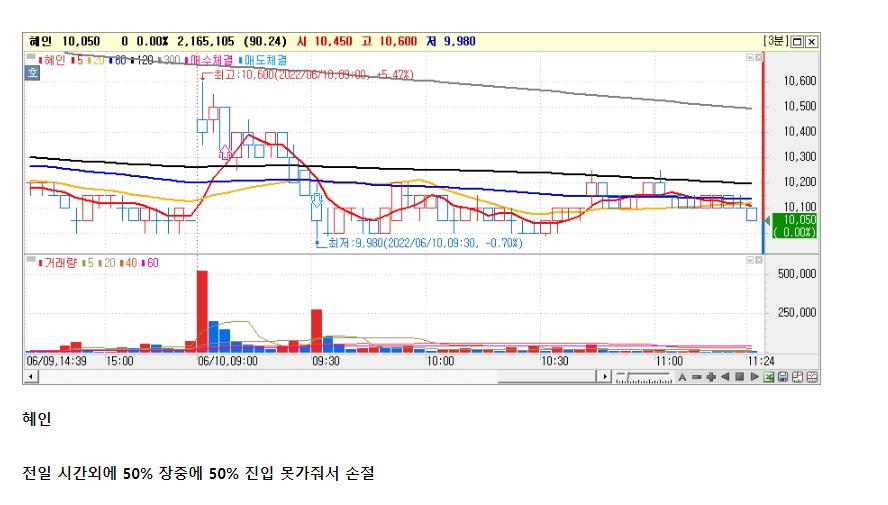This screenshot has width=888, height=505.
Task: Toggle volume average 60 in the volume legend
Action: pos(150,263)
